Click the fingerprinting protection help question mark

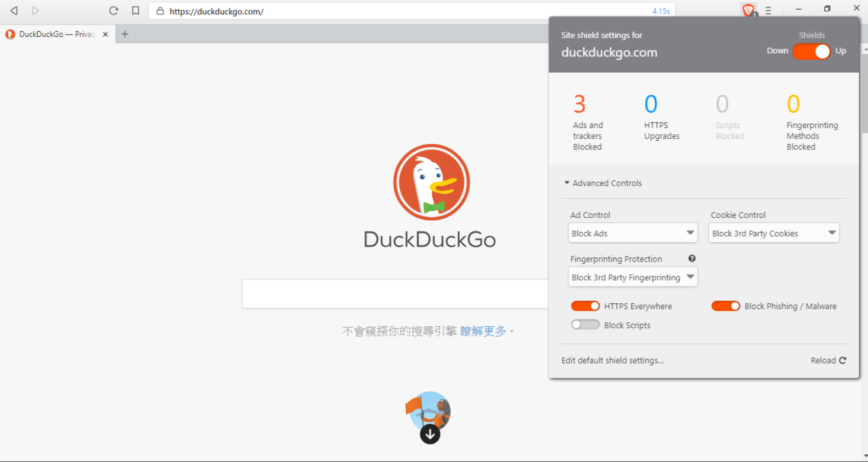(692, 259)
